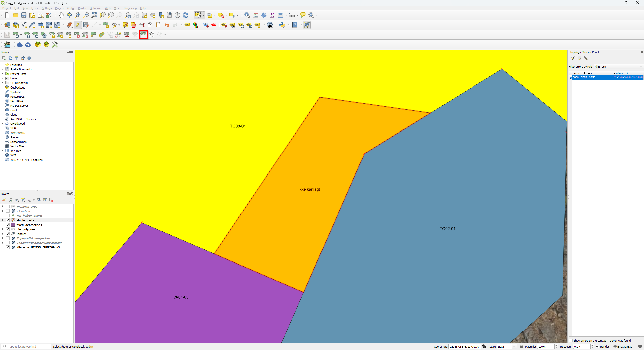Uncheck the fixed_geometries layer visibility
Viewport: 644px width, 350px height.
8,225
